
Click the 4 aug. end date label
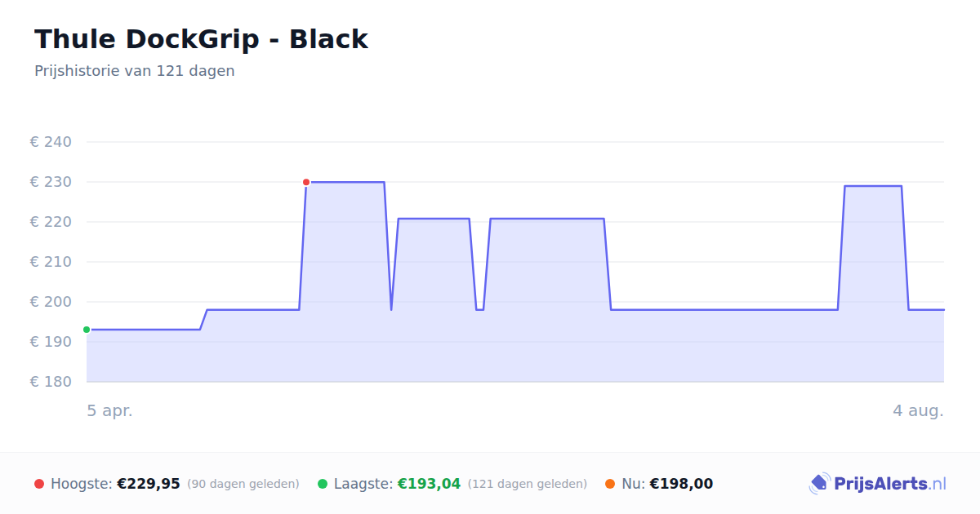click(x=918, y=410)
